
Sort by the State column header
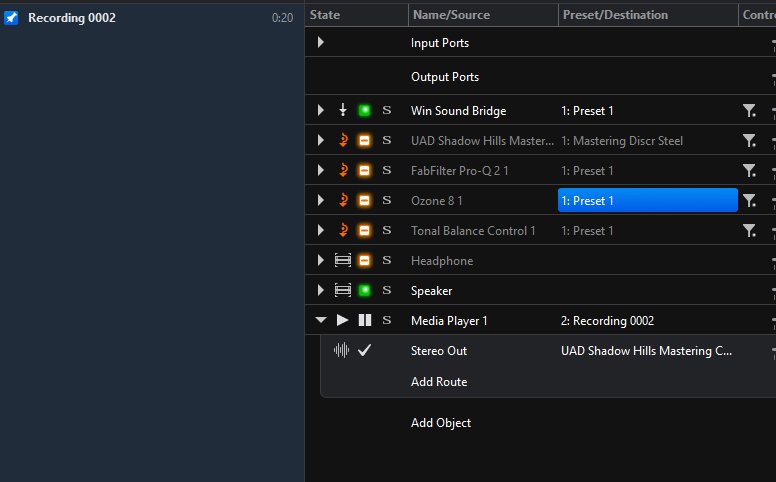point(325,15)
